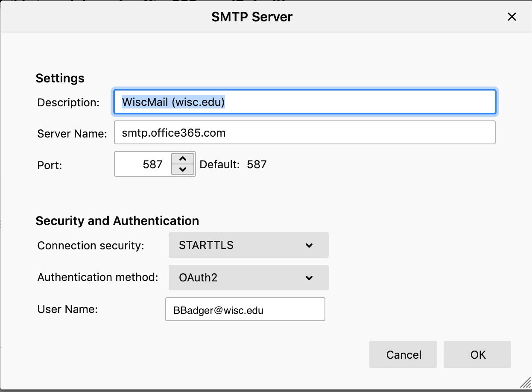Decrease port with down stepper arrow

click(183, 170)
